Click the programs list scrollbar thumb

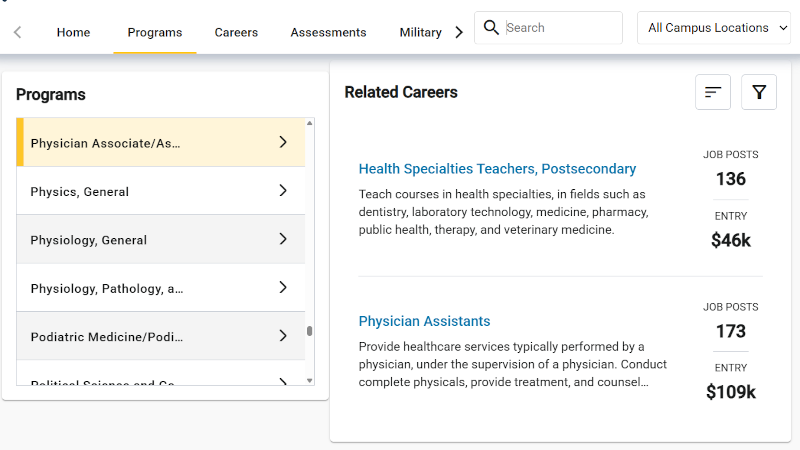coord(309,331)
